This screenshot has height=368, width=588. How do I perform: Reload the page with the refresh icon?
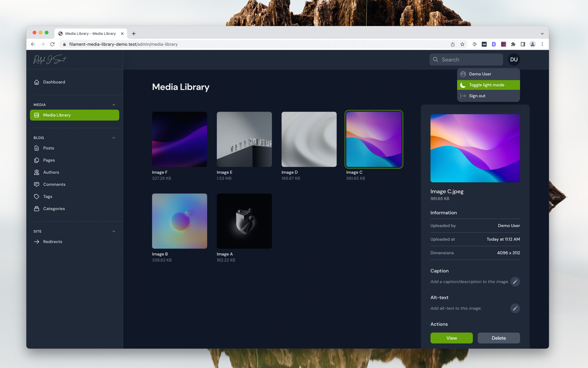(52, 44)
